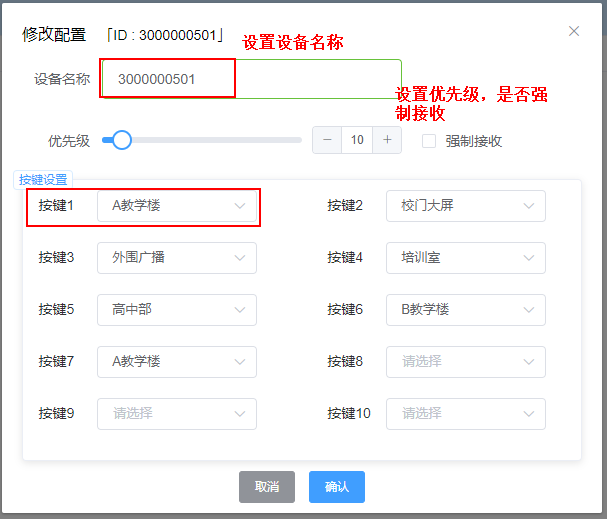The height and width of the screenshot is (519, 607).
Task: Close the 修改配置 dialog with X icon
Action: 574,31
